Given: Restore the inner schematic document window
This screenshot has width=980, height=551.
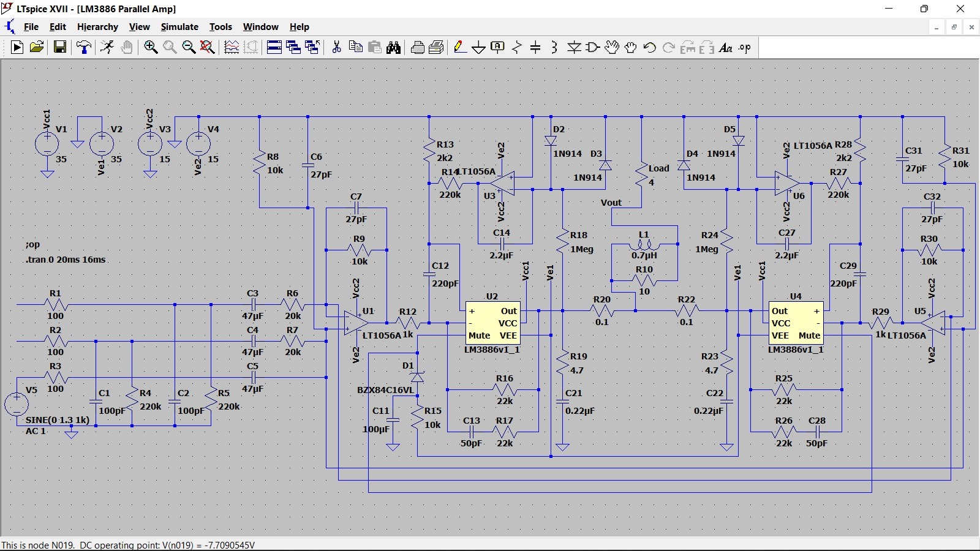Looking at the screenshot, I should click(954, 27).
